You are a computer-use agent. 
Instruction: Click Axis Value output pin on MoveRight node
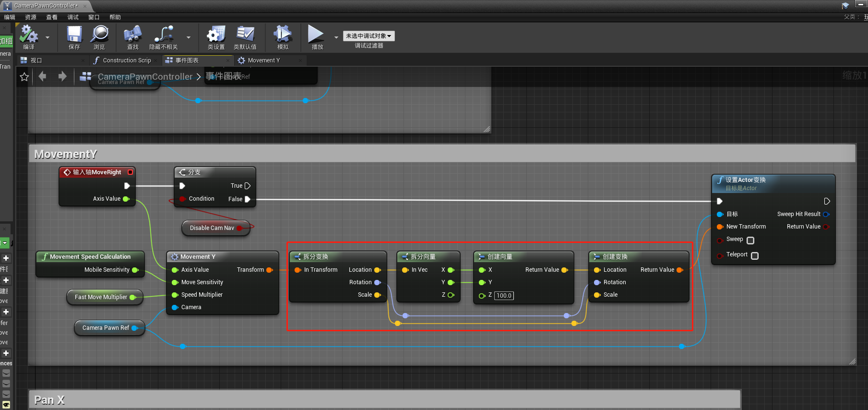pos(126,199)
